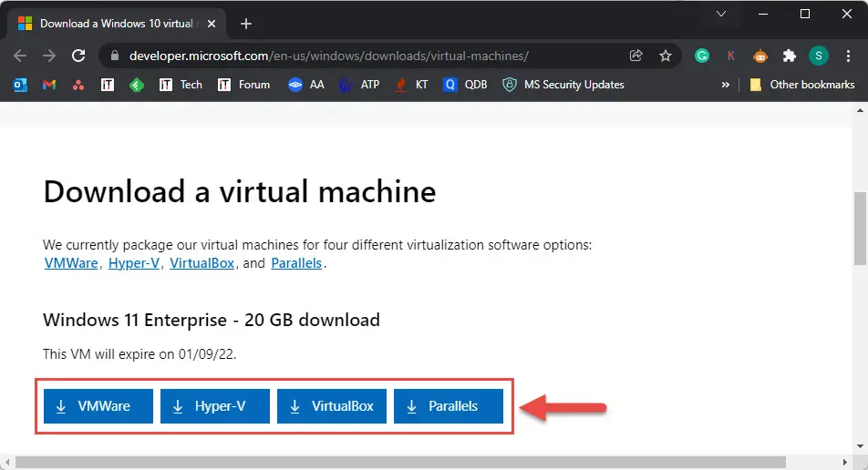868x470 pixels.
Task: Show hidden bookmarks with double chevron
Action: [x=725, y=85]
